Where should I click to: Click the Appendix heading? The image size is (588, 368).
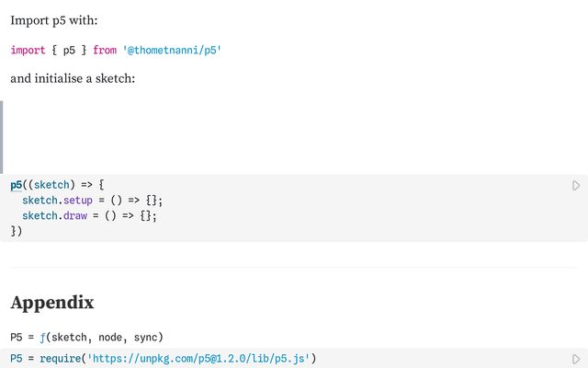point(52,302)
